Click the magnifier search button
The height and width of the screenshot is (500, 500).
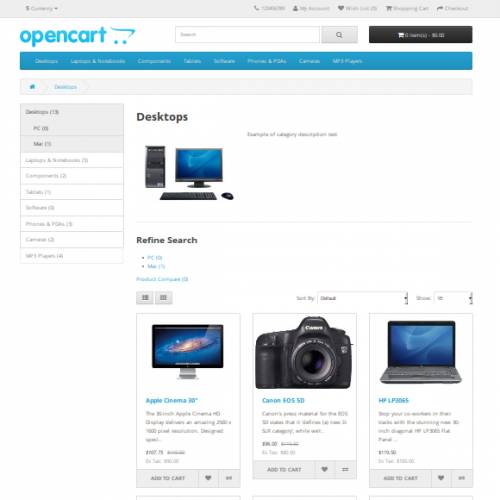coord(339,35)
